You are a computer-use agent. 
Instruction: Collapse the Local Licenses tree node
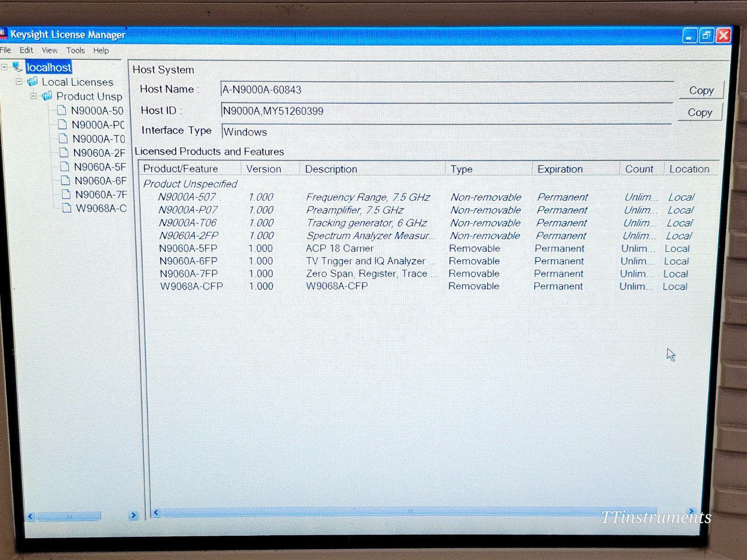tap(19, 82)
